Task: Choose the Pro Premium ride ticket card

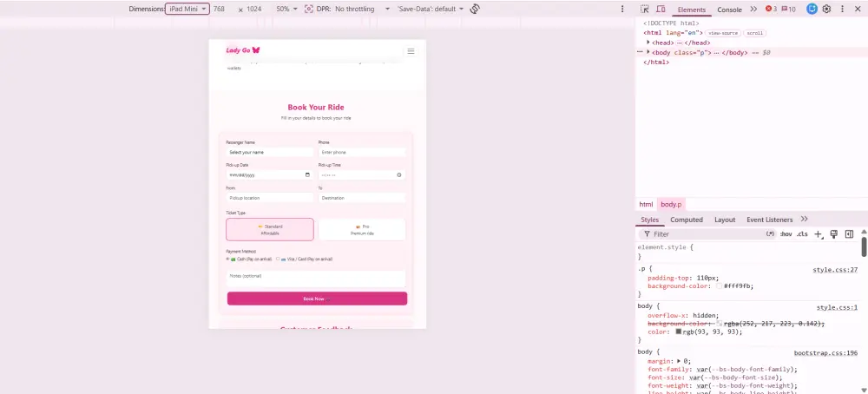Action: (362, 230)
